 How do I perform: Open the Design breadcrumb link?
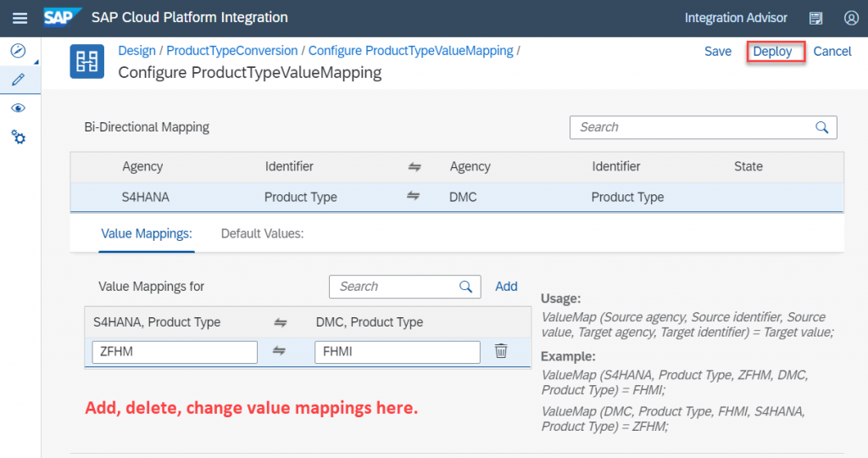(136, 51)
